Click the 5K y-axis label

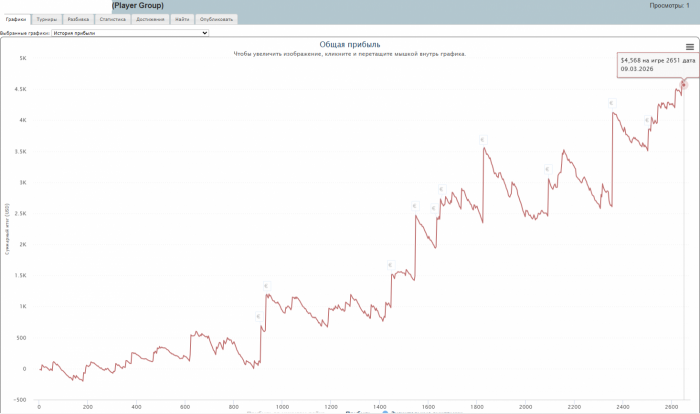coord(23,58)
